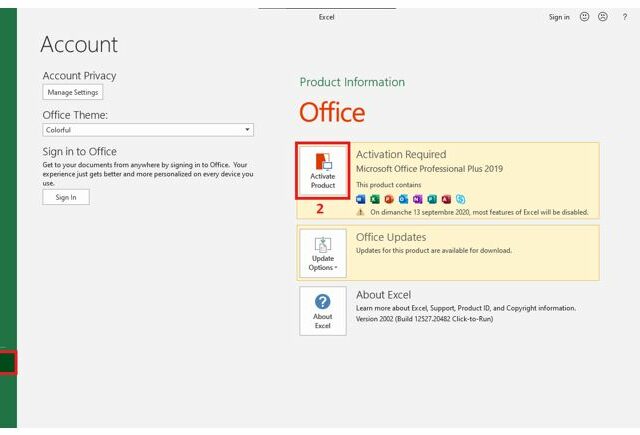Open the About Excel button
640x435 pixels.
(322, 311)
